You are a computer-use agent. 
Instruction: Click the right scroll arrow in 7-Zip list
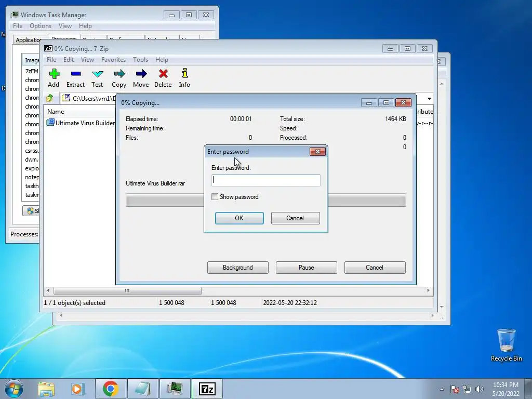point(428,291)
